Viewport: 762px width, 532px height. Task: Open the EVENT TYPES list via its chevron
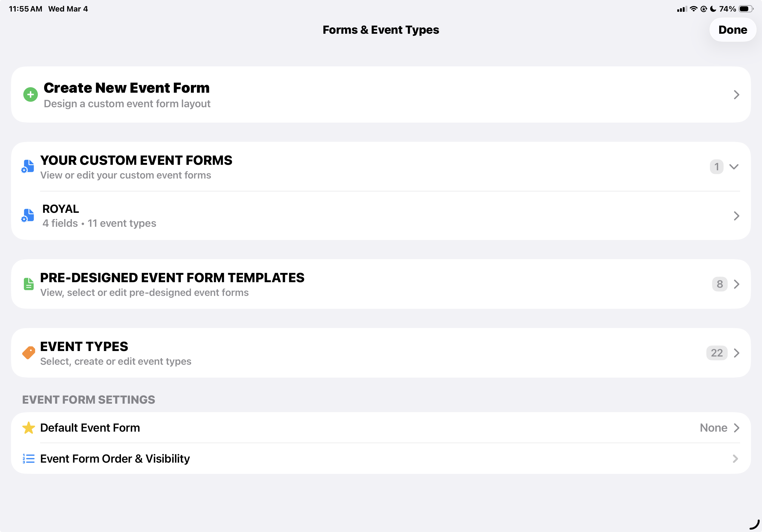coord(737,353)
